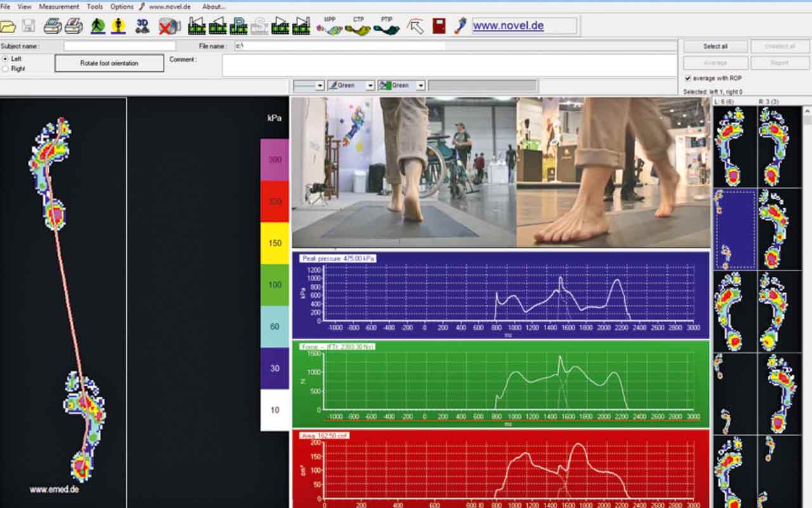Show the MPP foot picture

coord(330,27)
